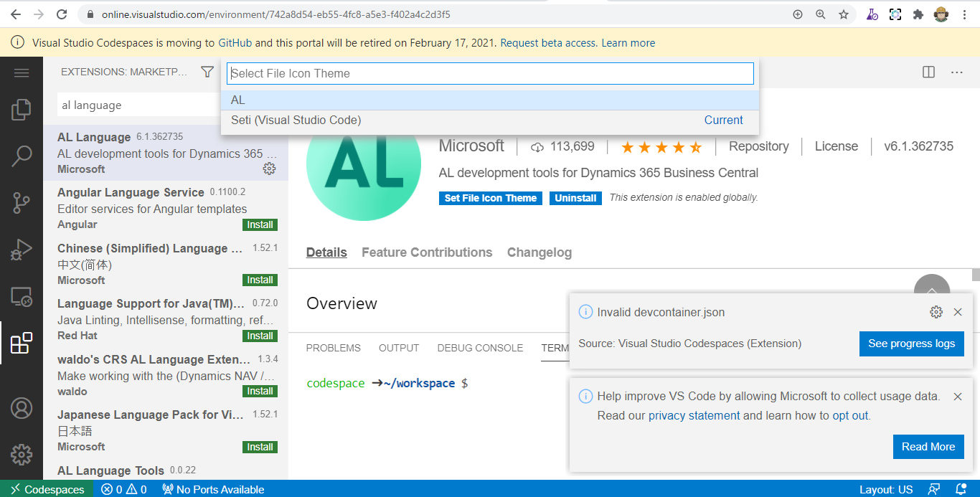
Task: Click inside the Select File Icon Theme input
Action: point(490,73)
